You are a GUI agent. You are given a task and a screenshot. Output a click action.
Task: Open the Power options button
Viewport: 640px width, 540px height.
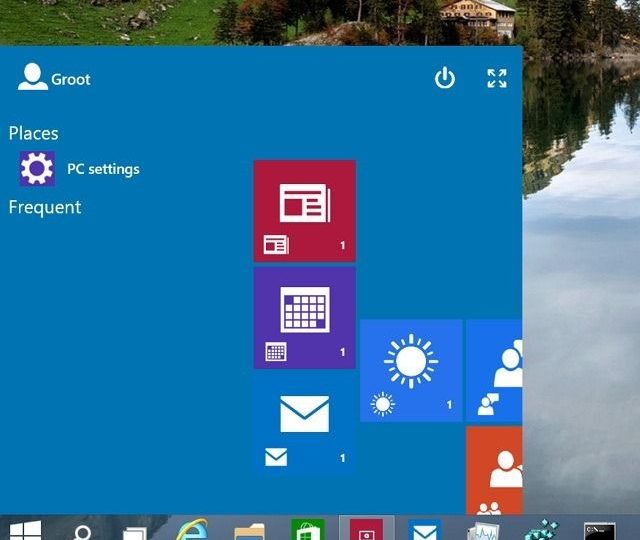pyautogui.click(x=445, y=79)
